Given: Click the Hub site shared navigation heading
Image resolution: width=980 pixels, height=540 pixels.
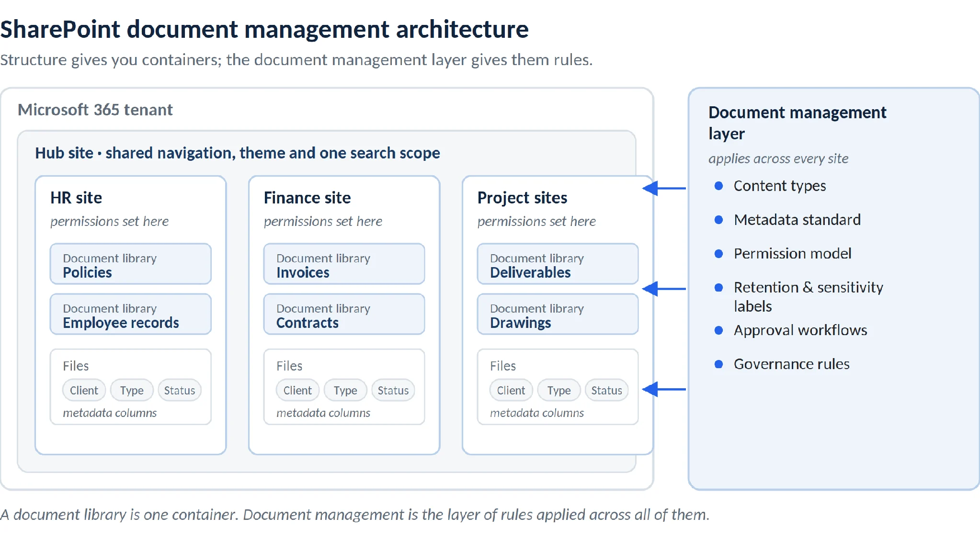Looking at the screenshot, I should (x=238, y=153).
